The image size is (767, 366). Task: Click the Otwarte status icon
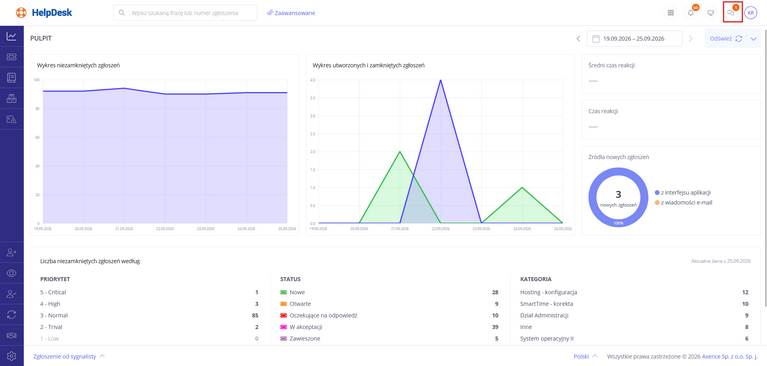coord(284,304)
